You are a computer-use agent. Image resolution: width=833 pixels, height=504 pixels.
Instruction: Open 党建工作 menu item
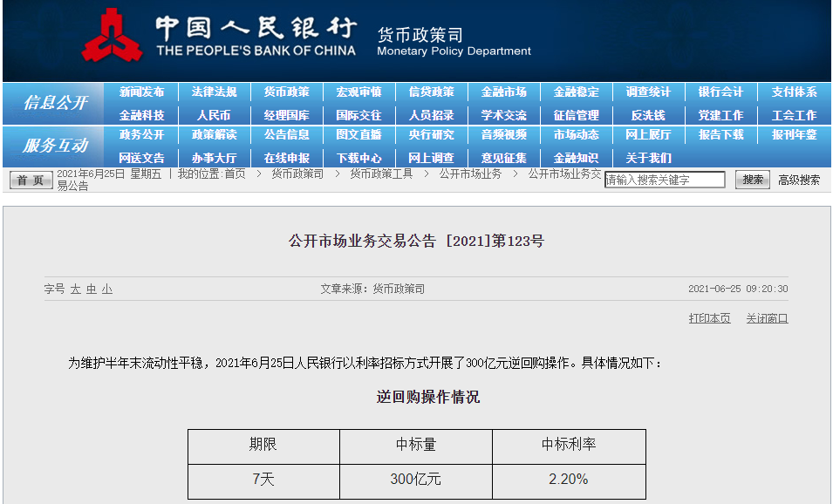720,115
